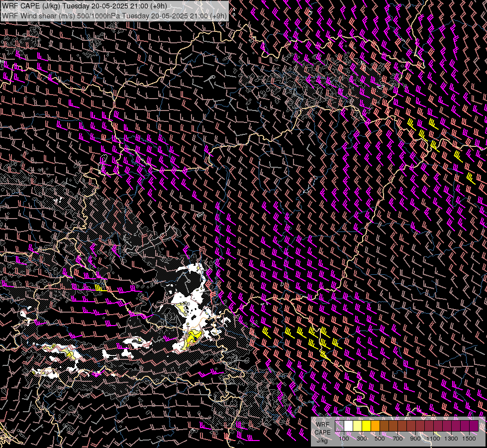The width and height of the screenshot is (487, 448).
Task: Click the orange CAPE legend swatch
Action: pos(375,426)
